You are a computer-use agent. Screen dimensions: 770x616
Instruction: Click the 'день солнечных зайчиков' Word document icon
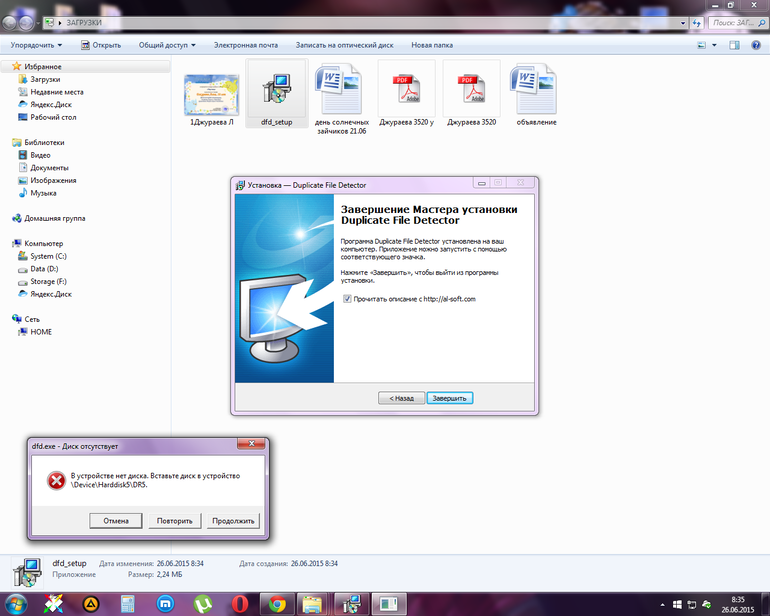pos(340,91)
